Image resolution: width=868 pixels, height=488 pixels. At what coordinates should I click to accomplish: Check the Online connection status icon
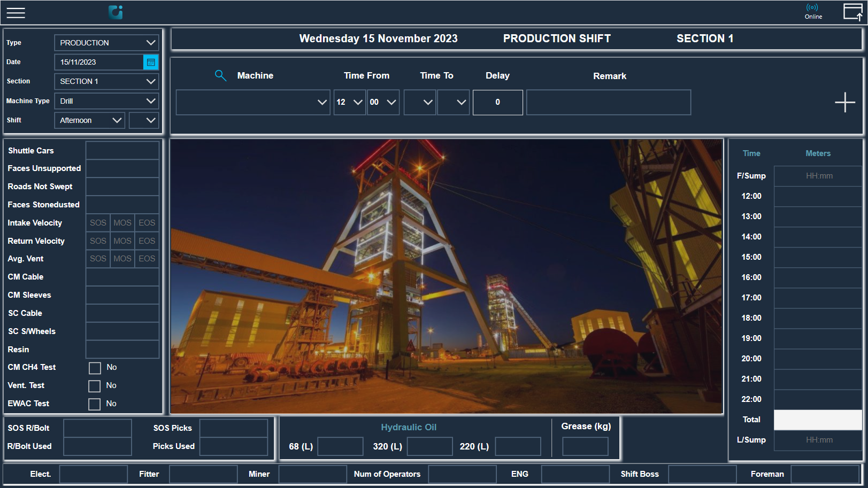[x=812, y=8]
